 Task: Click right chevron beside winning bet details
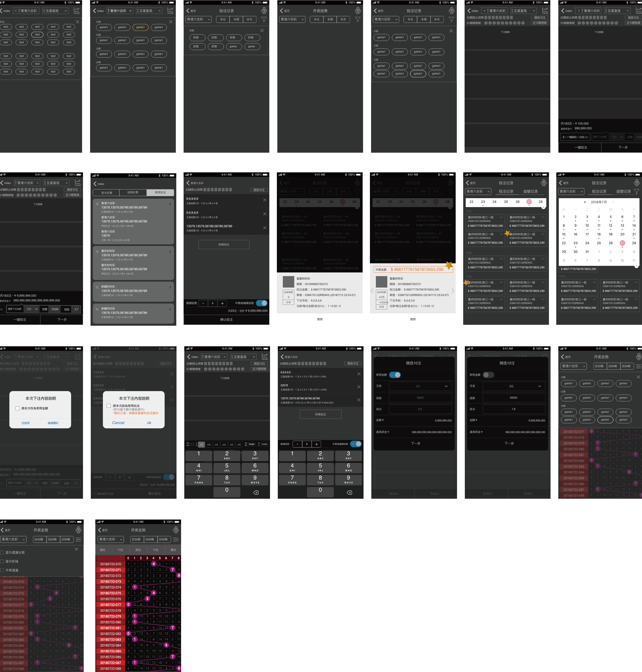point(453,291)
